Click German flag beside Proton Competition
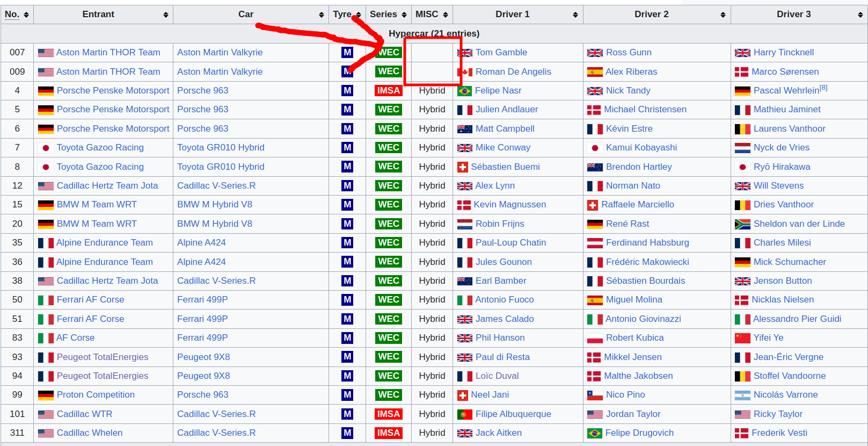 pyautogui.click(x=46, y=395)
